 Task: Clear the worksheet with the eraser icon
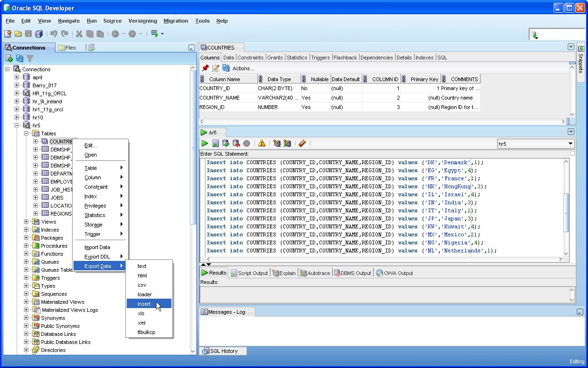pos(302,143)
